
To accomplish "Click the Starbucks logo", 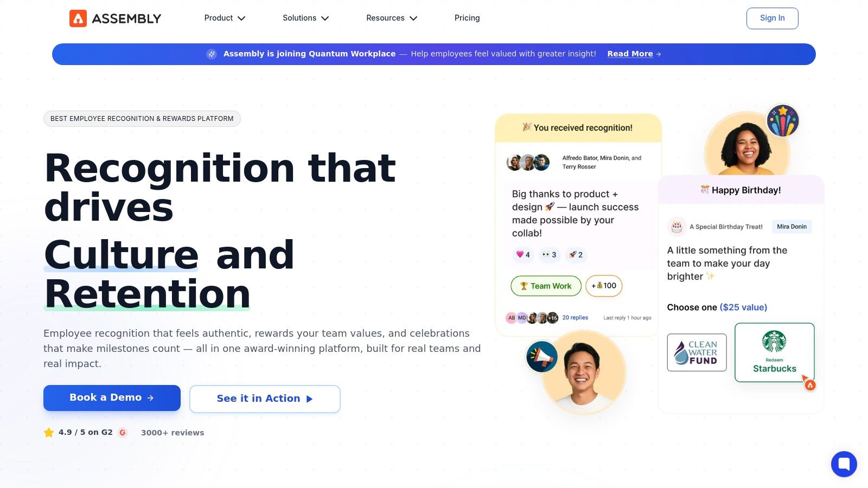I will [x=774, y=342].
